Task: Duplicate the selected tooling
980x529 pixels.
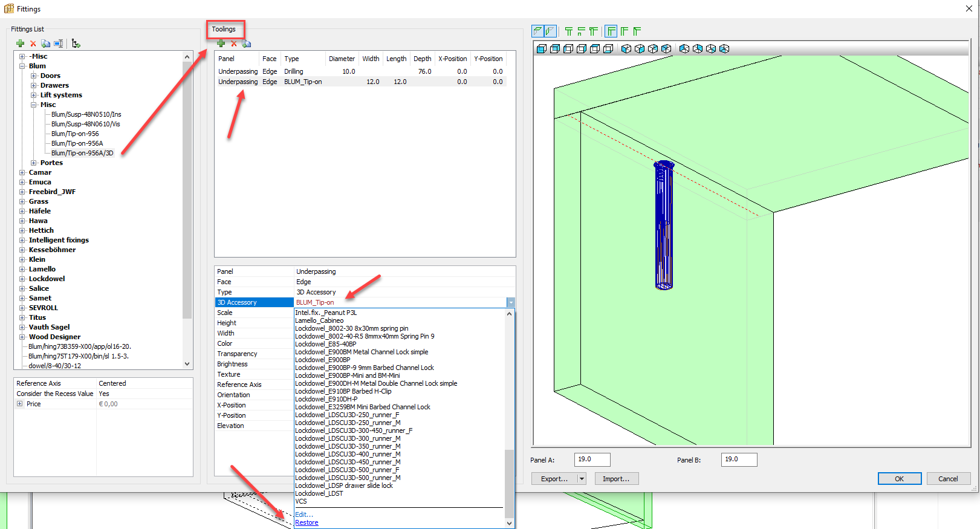Action: (247, 44)
